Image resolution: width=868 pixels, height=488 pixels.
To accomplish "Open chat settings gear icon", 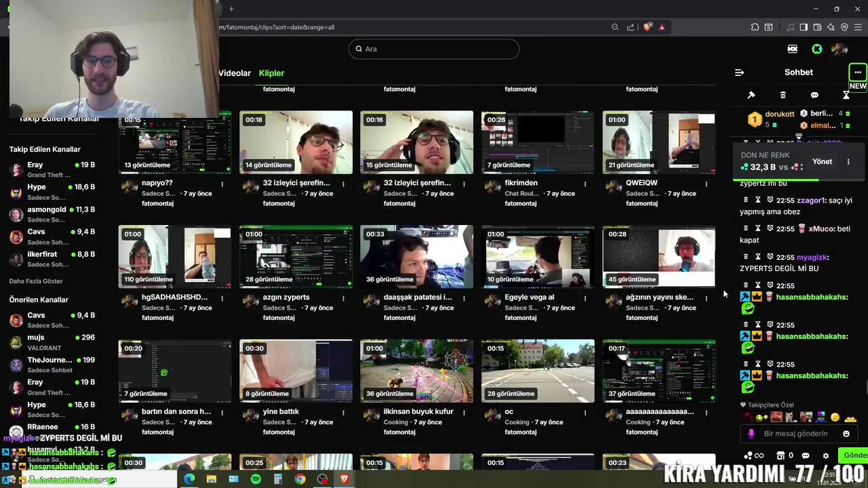I will coord(825,455).
